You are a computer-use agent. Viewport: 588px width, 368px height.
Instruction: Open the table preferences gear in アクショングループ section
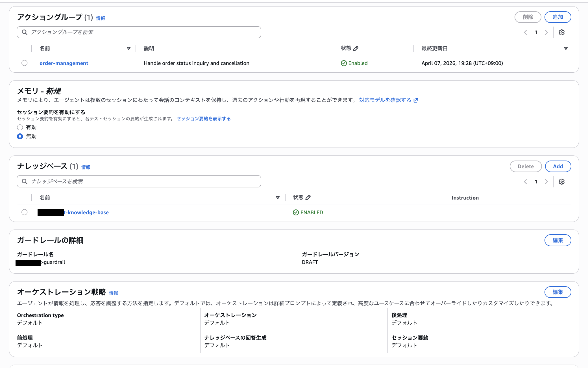point(562,32)
